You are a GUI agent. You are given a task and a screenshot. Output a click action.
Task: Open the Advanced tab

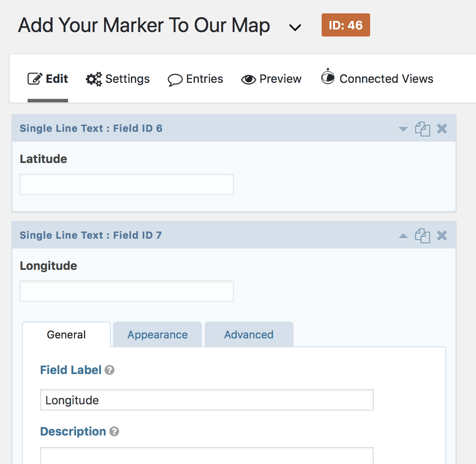(249, 334)
